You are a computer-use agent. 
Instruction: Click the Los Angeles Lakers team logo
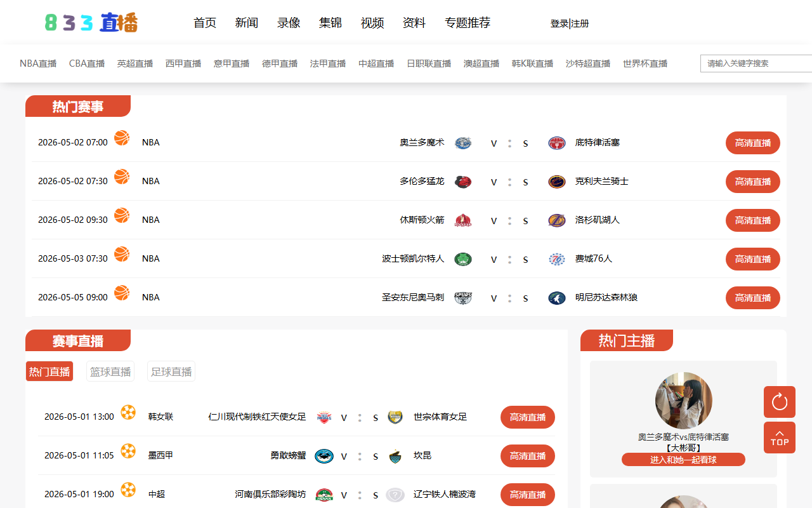pyautogui.click(x=557, y=220)
